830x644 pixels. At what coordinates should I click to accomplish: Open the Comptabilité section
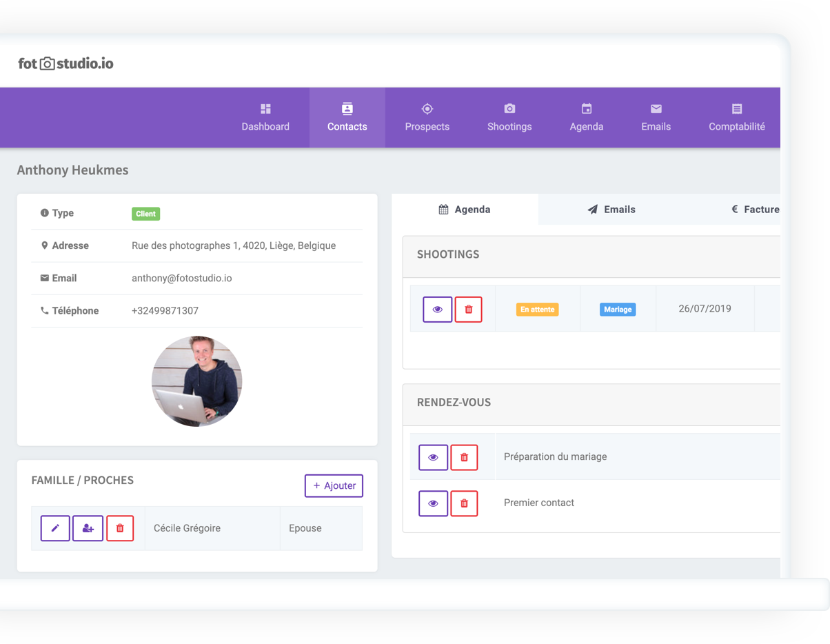point(737,118)
